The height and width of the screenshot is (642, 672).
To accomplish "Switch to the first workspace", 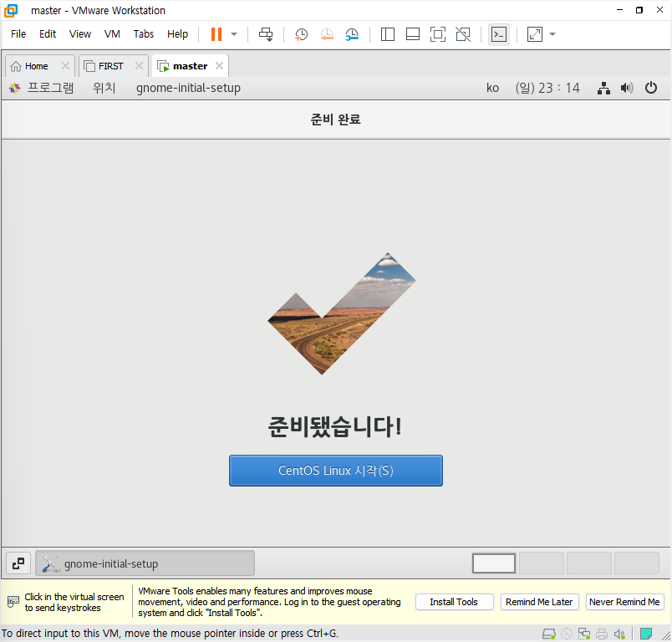I will (494, 563).
